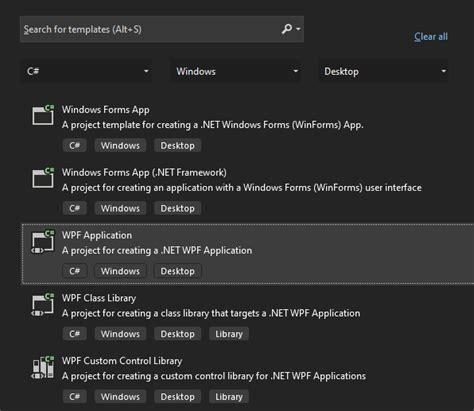Expand search options arrow beside magnifier
This screenshot has width=474, height=411.
[298, 29]
